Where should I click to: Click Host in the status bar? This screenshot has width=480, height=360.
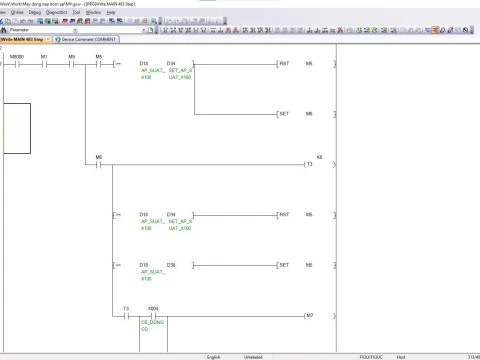[401, 357]
